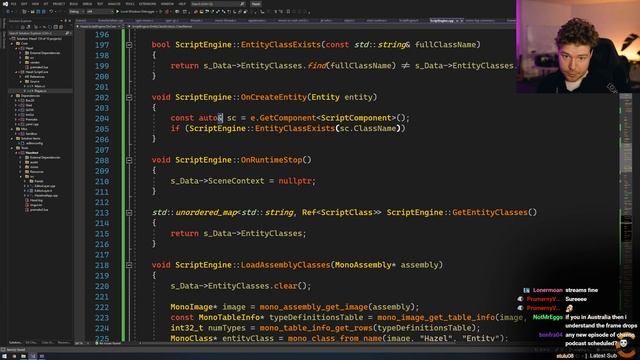Collapse the Dependencies folder node
Screen dimensions: 640x360
[x=12, y=96]
